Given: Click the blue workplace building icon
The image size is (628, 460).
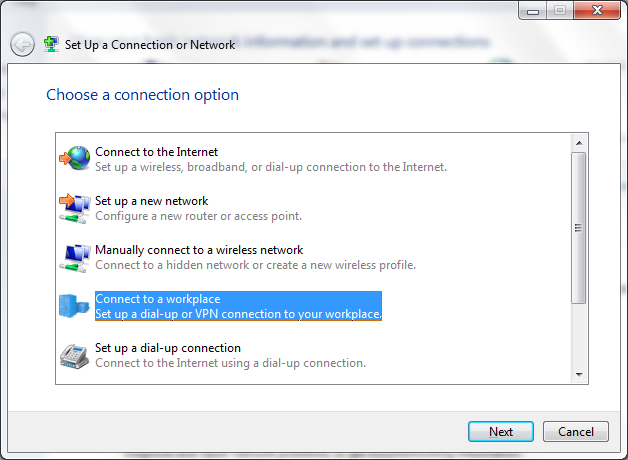Looking at the screenshot, I should (74, 306).
